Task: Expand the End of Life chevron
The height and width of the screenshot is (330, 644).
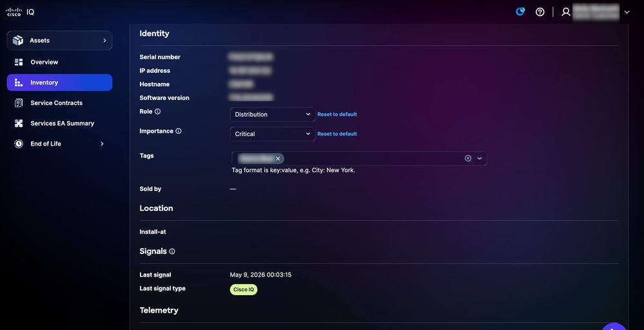Action: click(x=102, y=144)
